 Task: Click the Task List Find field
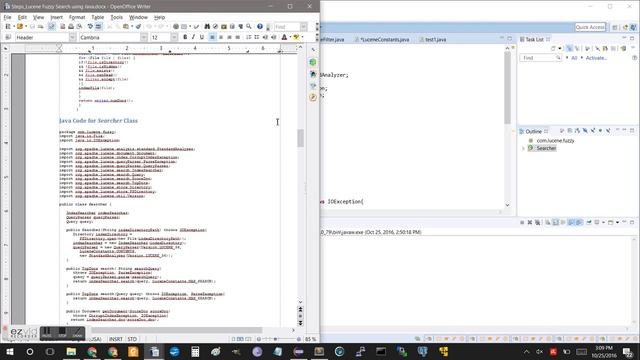540,58
